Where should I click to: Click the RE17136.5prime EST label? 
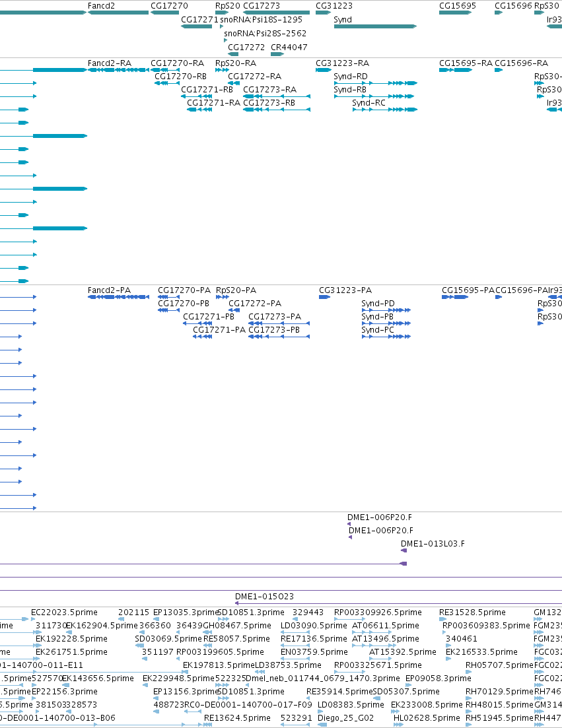(x=314, y=639)
